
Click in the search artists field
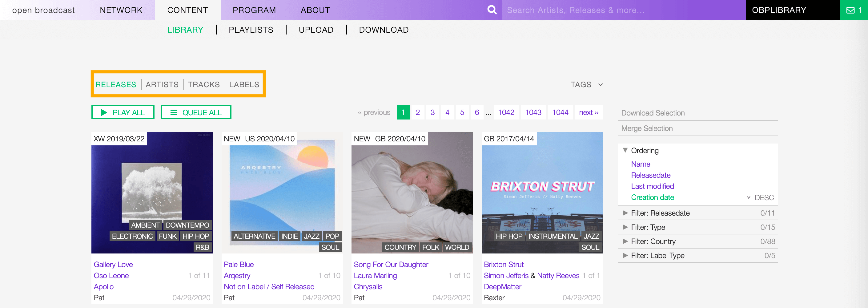tap(624, 10)
